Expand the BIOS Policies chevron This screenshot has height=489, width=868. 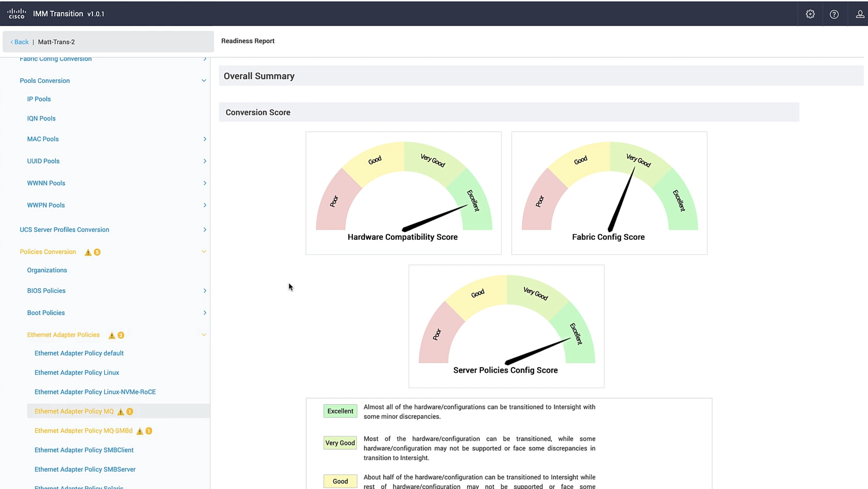click(205, 291)
